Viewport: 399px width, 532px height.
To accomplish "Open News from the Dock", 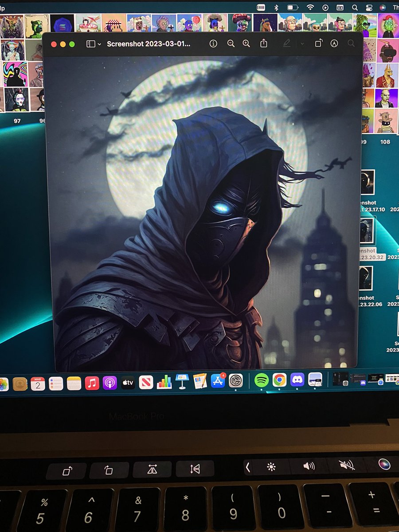I will [x=146, y=382].
